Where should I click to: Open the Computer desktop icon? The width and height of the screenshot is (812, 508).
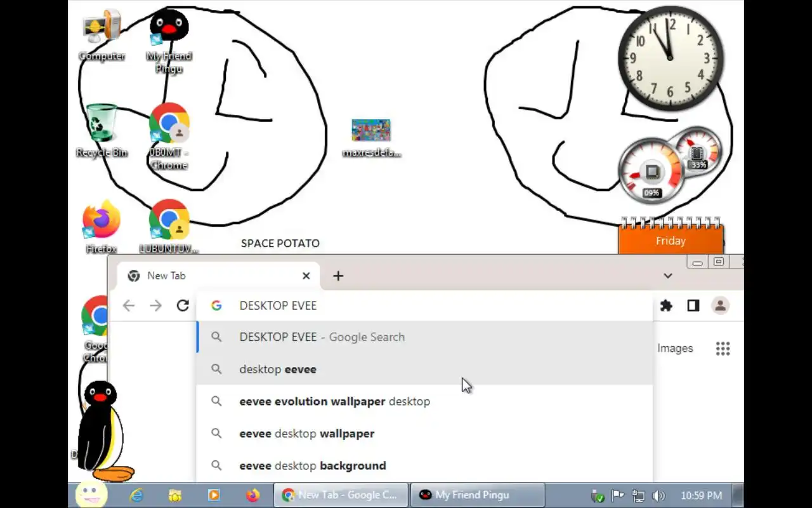pyautogui.click(x=101, y=36)
